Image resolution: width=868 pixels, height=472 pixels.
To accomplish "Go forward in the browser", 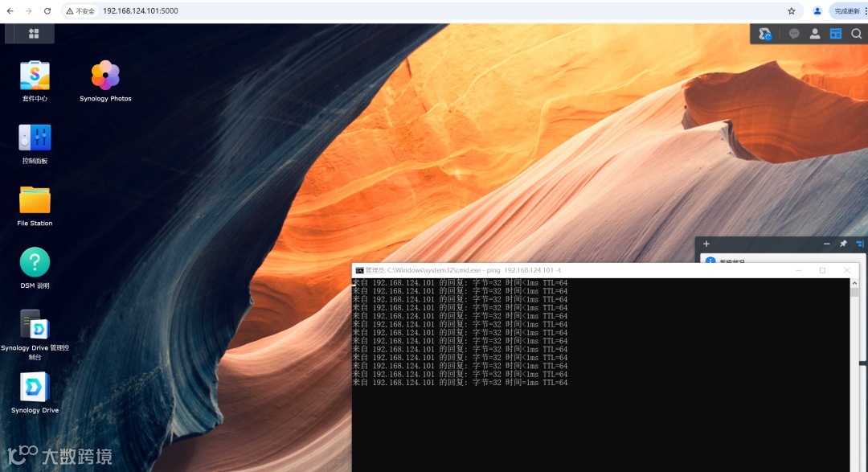I will [29, 11].
